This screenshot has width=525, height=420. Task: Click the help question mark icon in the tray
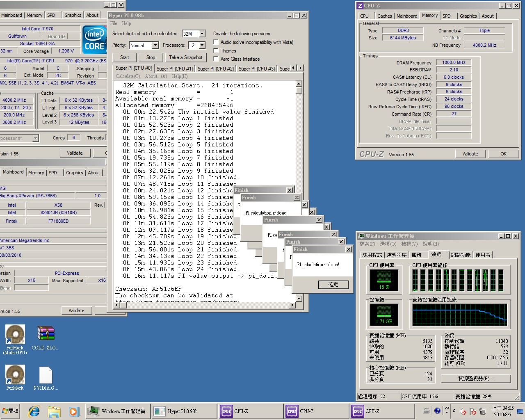437,411
